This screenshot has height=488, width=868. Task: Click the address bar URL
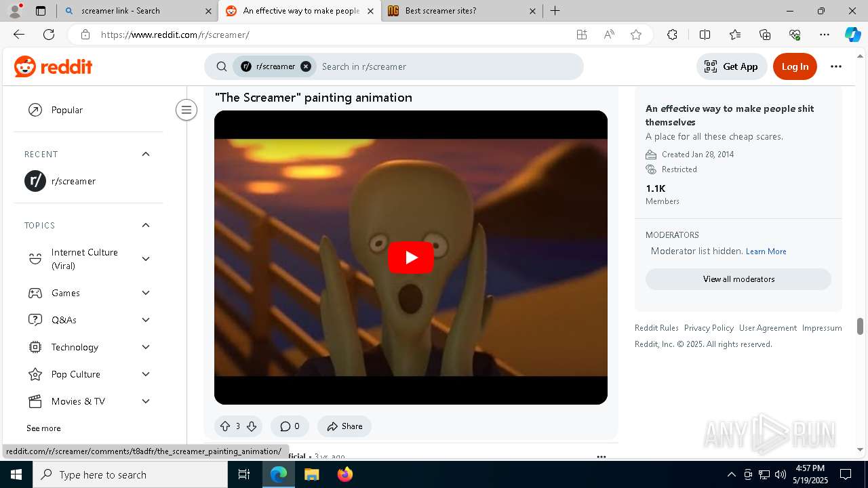(x=175, y=35)
